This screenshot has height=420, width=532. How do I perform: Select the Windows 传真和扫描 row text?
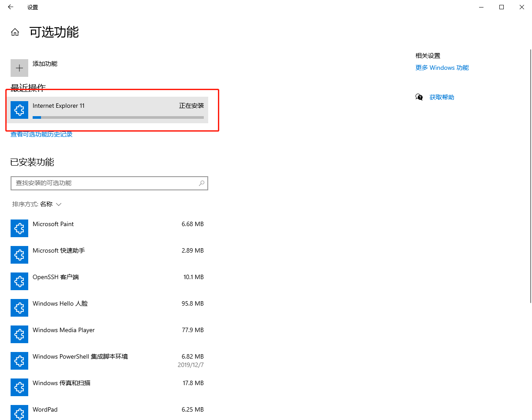pyautogui.click(x=61, y=383)
